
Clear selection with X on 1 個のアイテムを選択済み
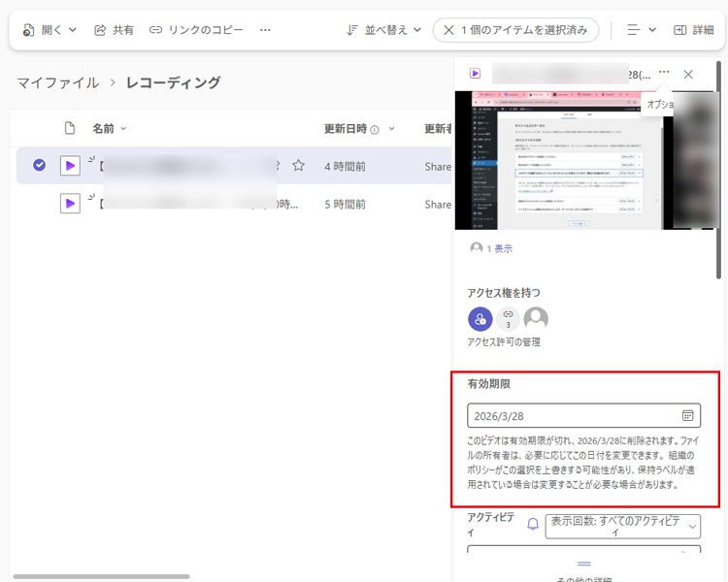448,30
